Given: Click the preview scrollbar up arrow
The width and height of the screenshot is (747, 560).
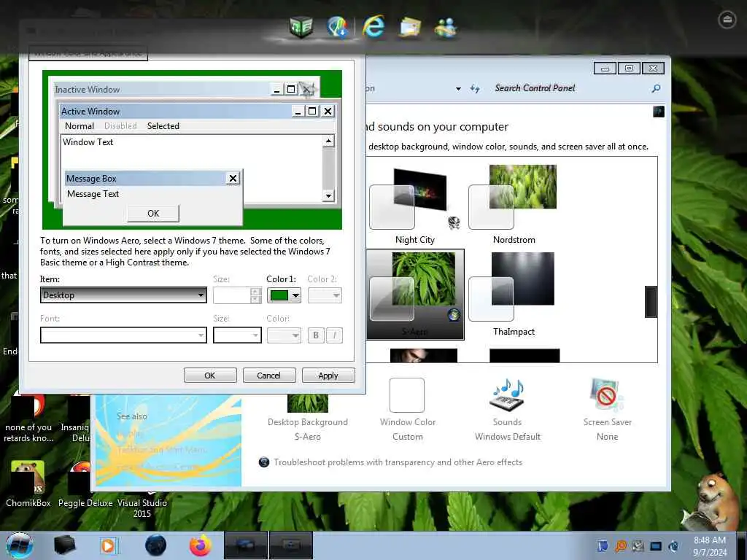Looking at the screenshot, I should [328, 141].
